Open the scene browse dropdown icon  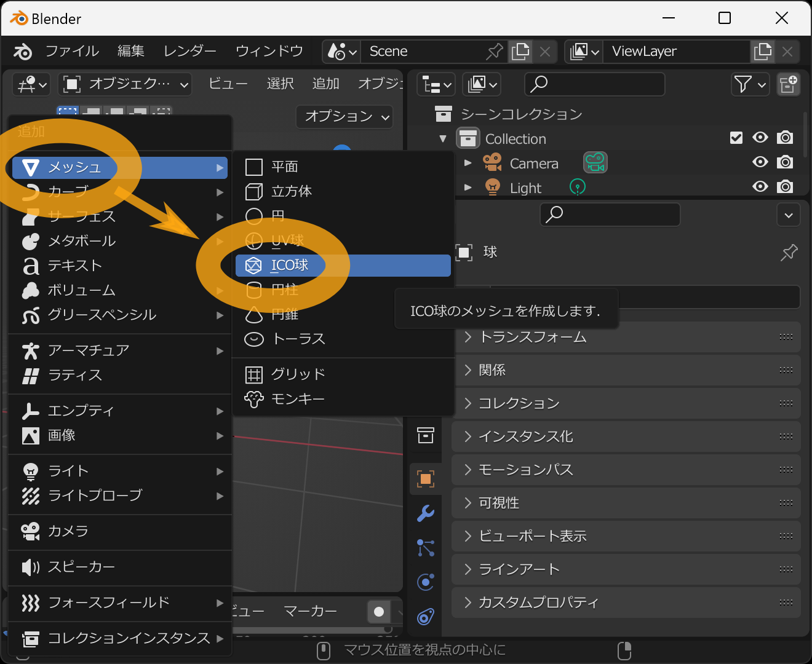coord(342,52)
